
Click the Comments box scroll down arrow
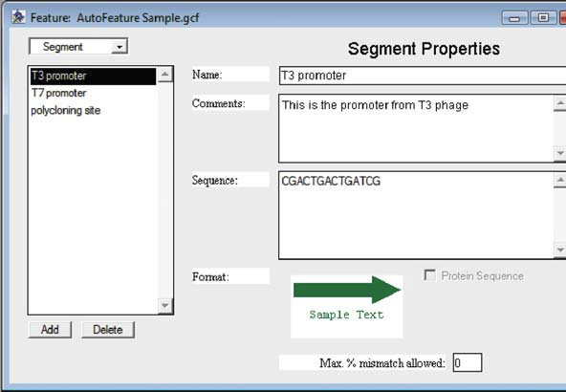pyautogui.click(x=560, y=153)
